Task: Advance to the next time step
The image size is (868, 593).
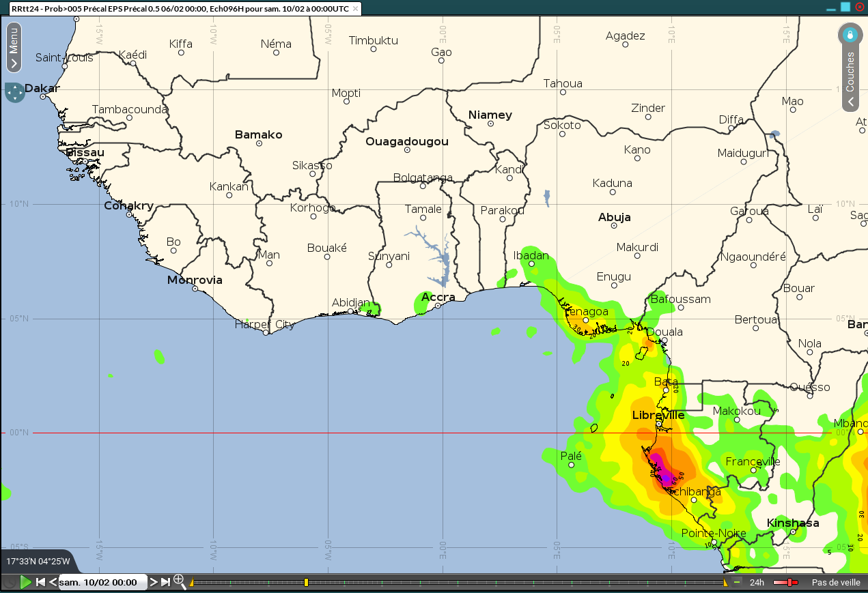Action: [x=154, y=582]
